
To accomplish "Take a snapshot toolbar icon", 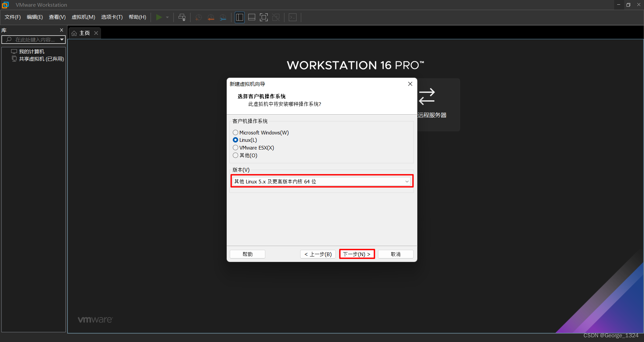I will click(199, 17).
